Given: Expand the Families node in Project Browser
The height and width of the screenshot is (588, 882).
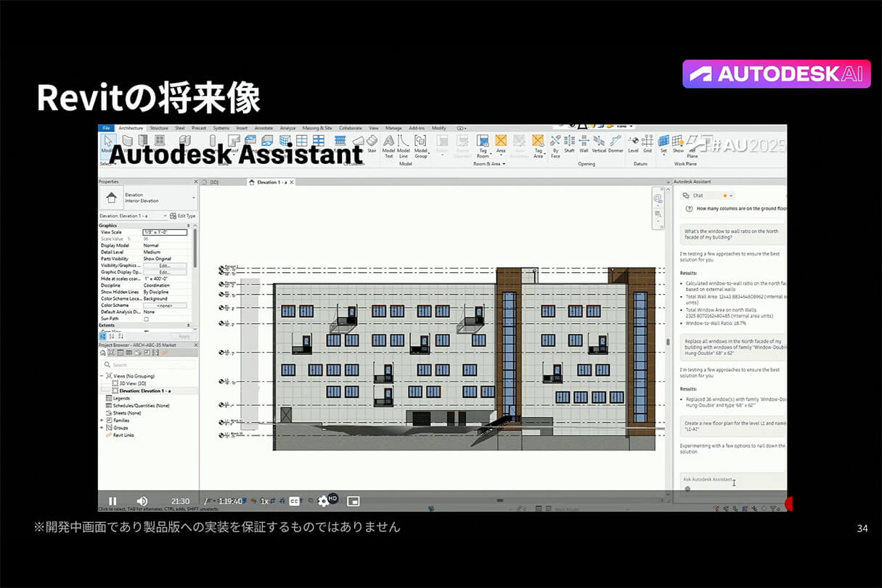Looking at the screenshot, I should [x=102, y=420].
